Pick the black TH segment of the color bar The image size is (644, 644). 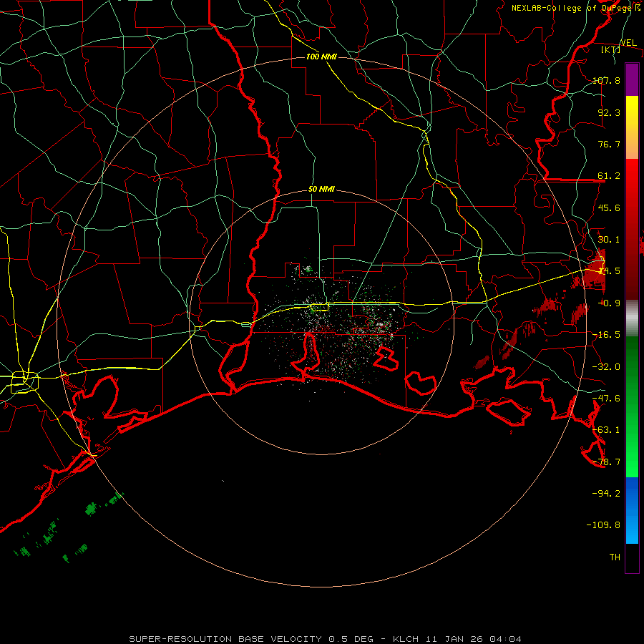pyautogui.click(x=632, y=558)
